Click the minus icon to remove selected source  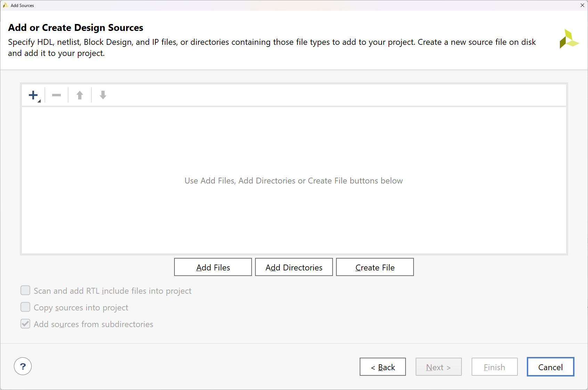tap(56, 95)
